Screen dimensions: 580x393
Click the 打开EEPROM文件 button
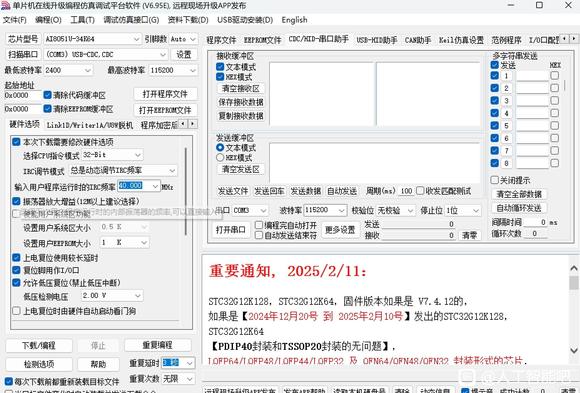click(x=165, y=110)
